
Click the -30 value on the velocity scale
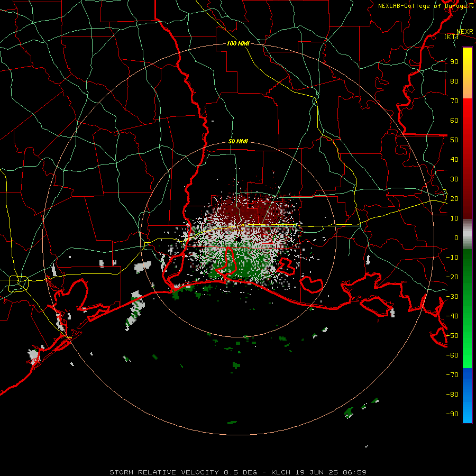(452, 297)
